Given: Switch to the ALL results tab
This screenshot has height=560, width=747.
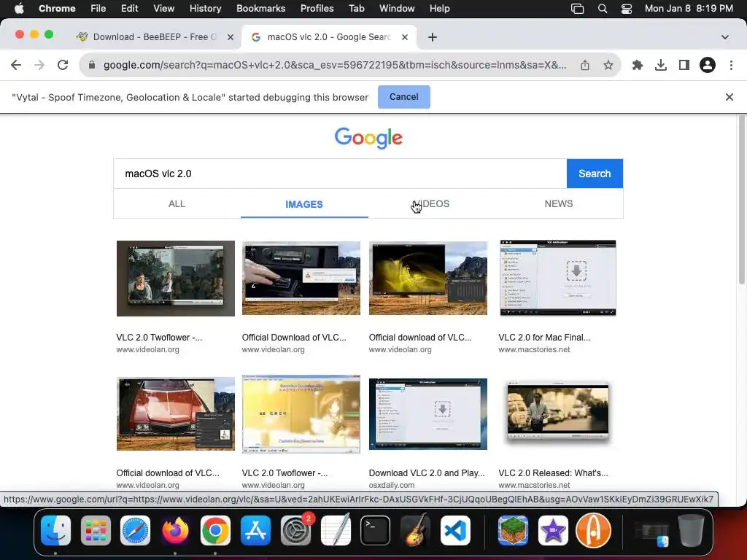Looking at the screenshot, I should (177, 204).
